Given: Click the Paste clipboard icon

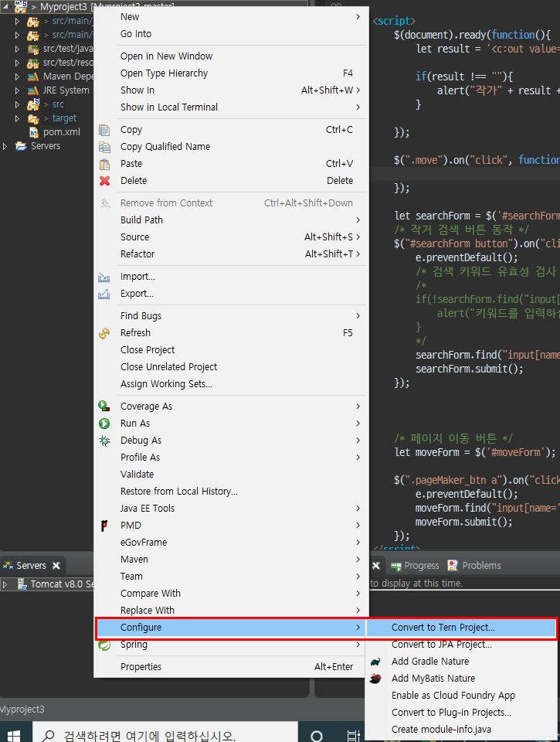Looking at the screenshot, I should 104,164.
